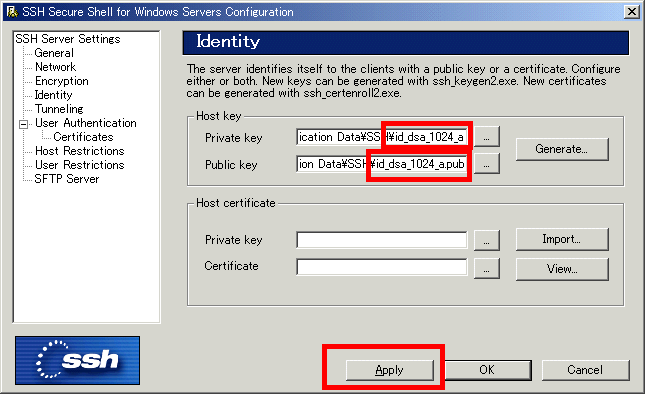The width and height of the screenshot is (645, 394).
Task: Click the host key Private key field
Action: coord(381,137)
